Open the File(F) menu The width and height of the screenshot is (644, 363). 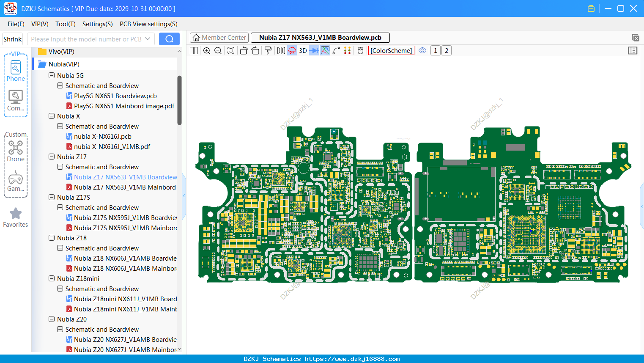click(x=16, y=24)
